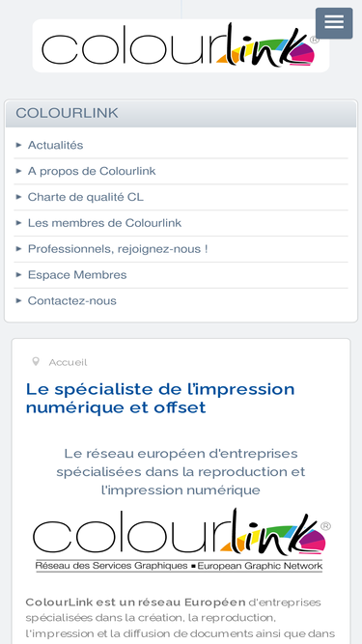Open the Espace Membres page
Viewport: 362px width, 644px height.
(77, 275)
